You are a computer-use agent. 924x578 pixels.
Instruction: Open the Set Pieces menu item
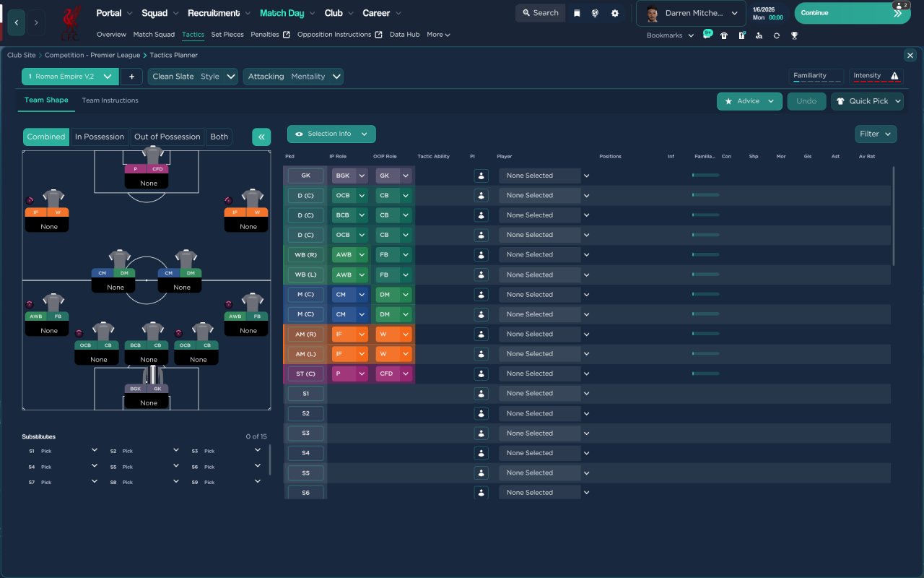pos(227,35)
